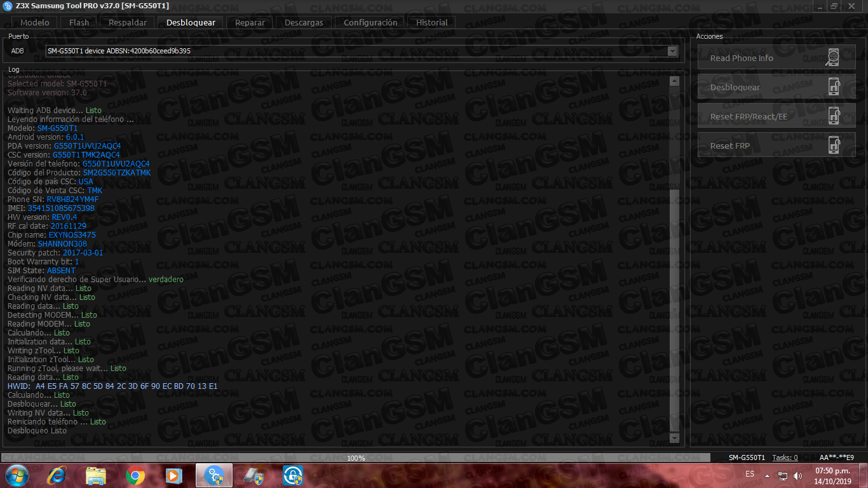Click the Phone SN value RV8HB24YM4F
Screen dimensions: 868x488
(x=72, y=200)
